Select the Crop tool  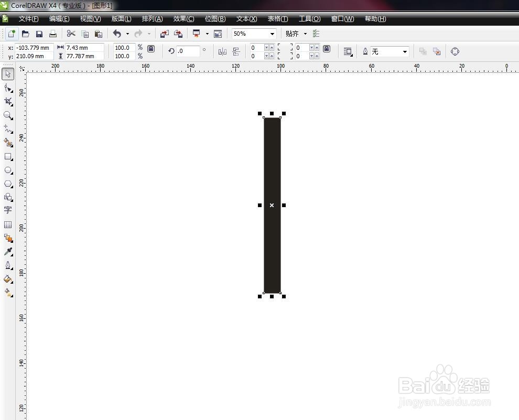(8, 102)
